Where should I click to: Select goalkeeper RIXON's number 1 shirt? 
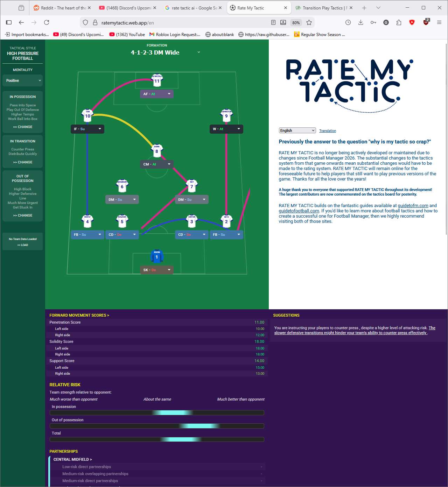click(x=156, y=256)
